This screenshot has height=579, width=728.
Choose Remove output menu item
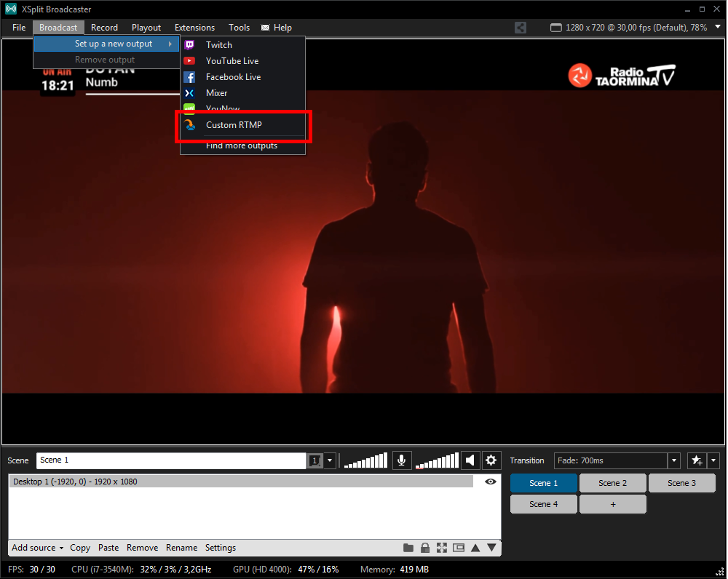[x=106, y=60]
